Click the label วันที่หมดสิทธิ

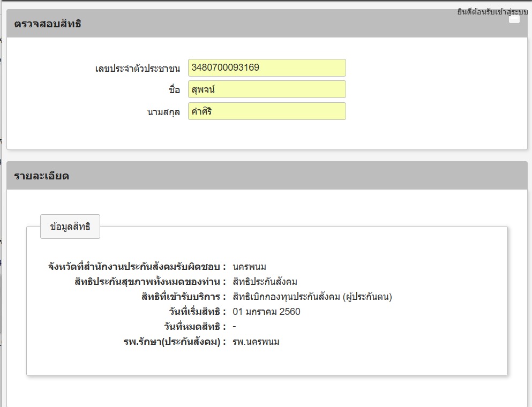click(195, 327)
